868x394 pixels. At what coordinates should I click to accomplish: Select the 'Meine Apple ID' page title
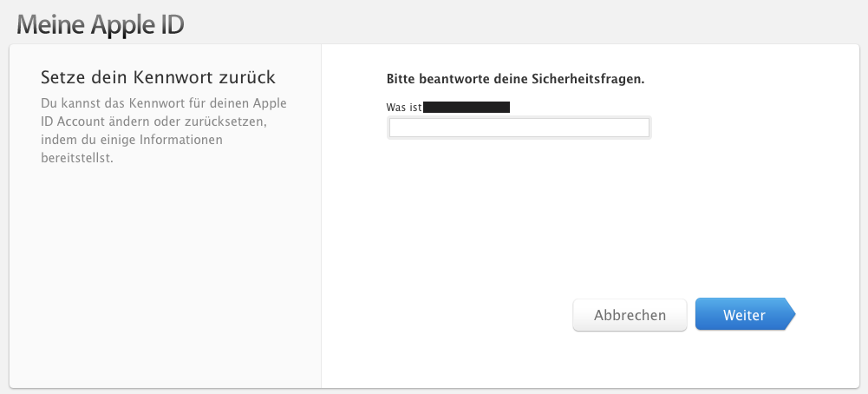(101, 25)
